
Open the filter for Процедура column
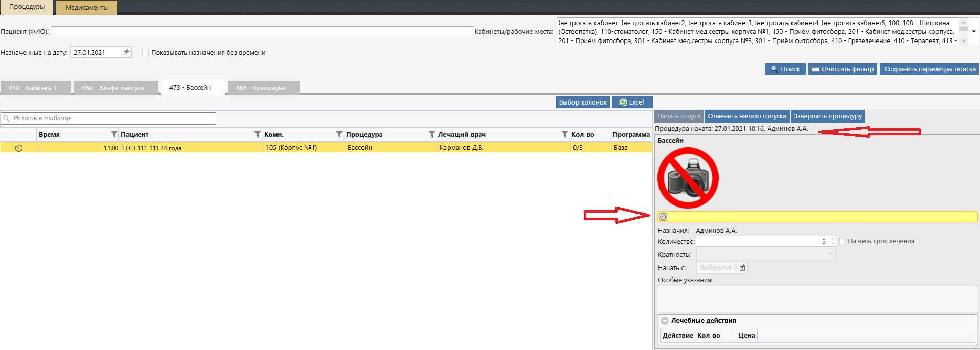pos(431,134)
